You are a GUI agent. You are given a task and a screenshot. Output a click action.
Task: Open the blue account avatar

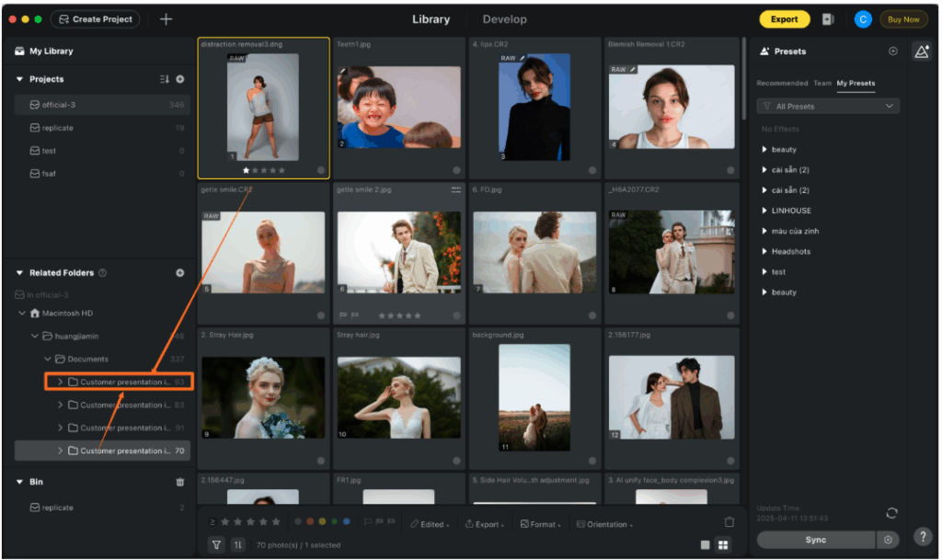click(863, 19)
